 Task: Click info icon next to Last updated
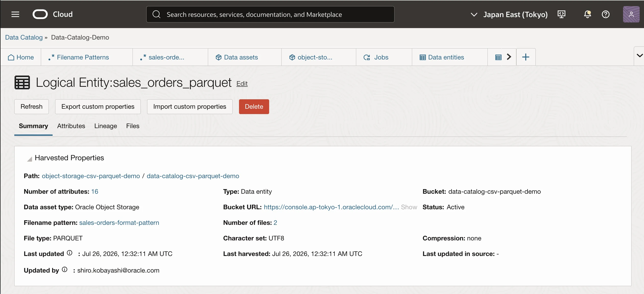click(69, 253)
